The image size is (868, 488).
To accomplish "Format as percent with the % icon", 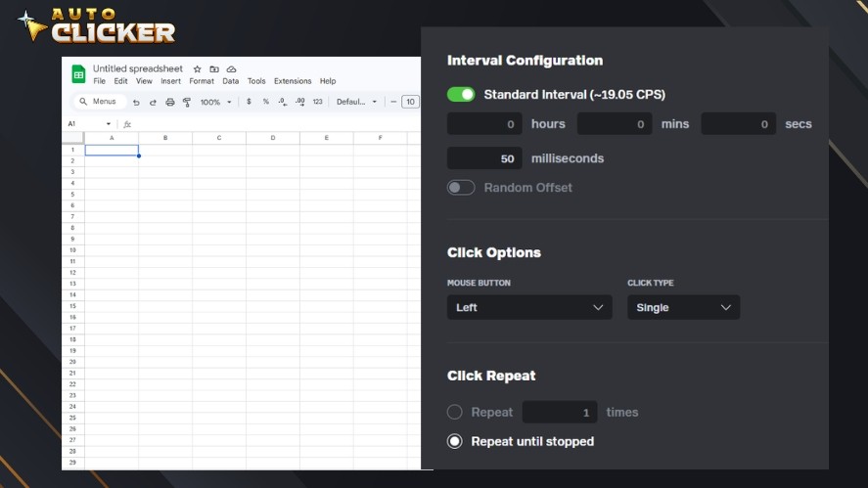I will tap(266, 102).
